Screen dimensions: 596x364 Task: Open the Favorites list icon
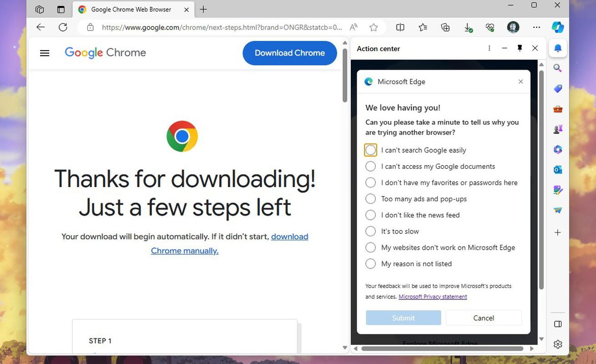(423, 27)
